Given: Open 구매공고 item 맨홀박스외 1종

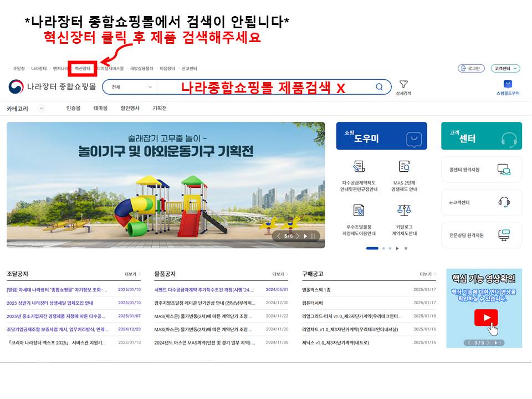Looking at the screenshot, I should 316,290.
